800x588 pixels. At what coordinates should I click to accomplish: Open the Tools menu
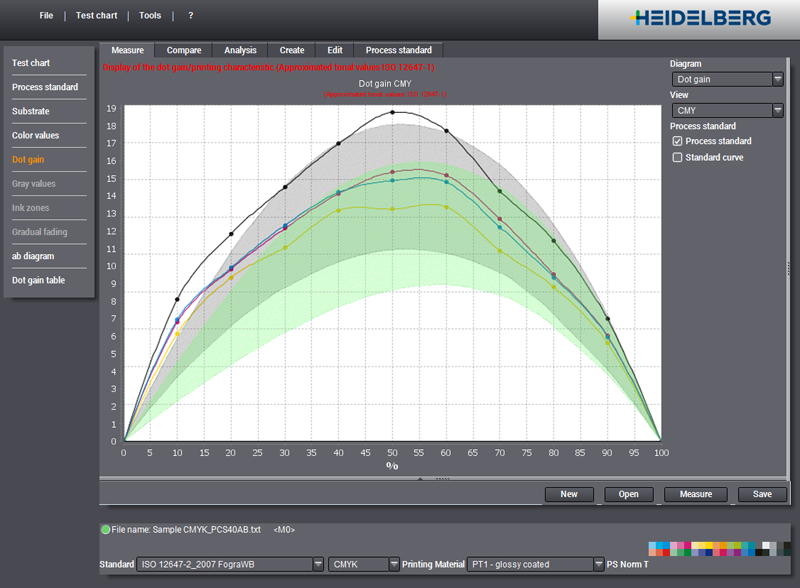150,15
